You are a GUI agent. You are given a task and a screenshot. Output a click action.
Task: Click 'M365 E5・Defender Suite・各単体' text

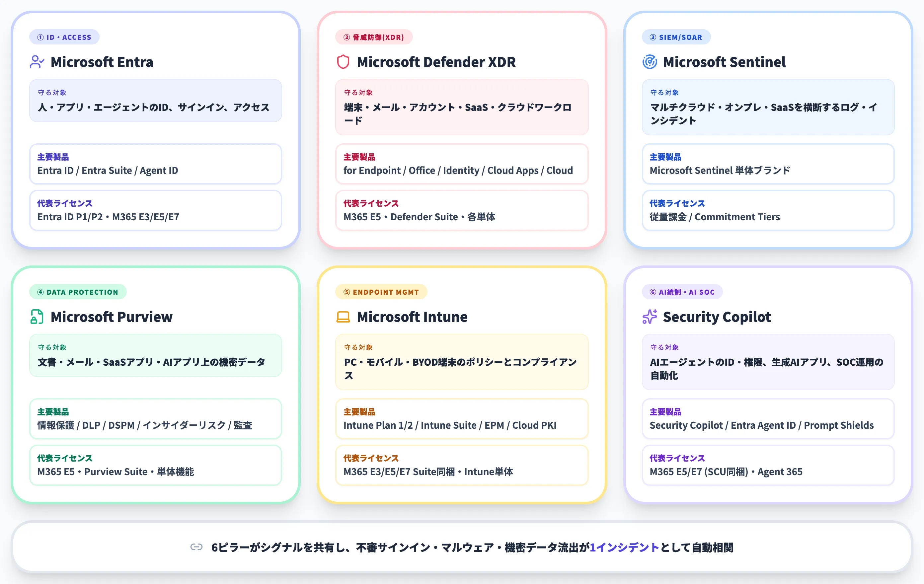419,217
